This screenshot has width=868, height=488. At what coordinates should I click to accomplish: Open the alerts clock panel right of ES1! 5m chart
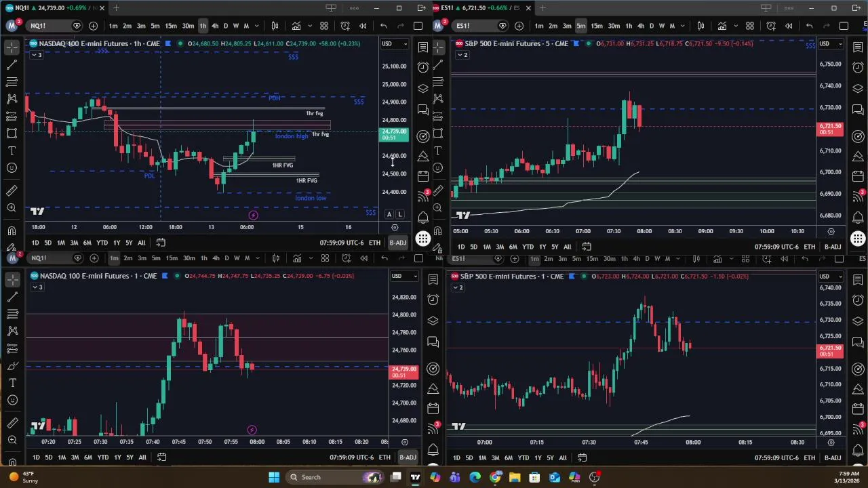(x=858, y=68)
